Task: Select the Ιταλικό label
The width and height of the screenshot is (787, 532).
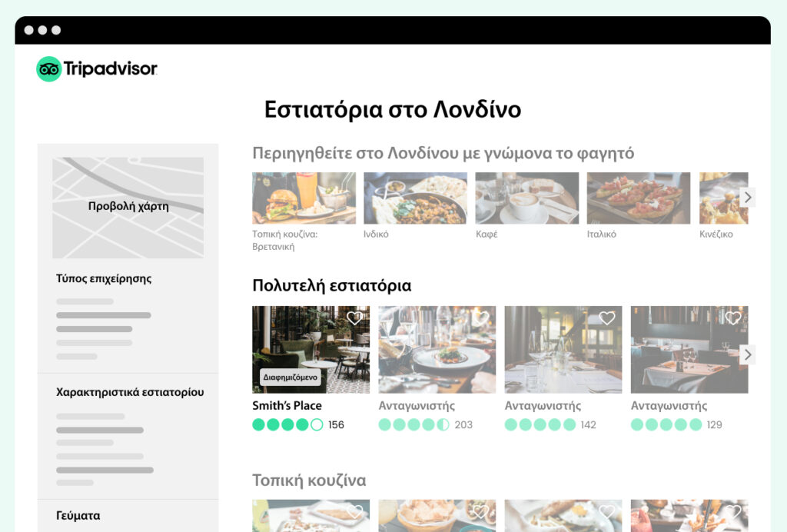Action: tap(602, 234)
